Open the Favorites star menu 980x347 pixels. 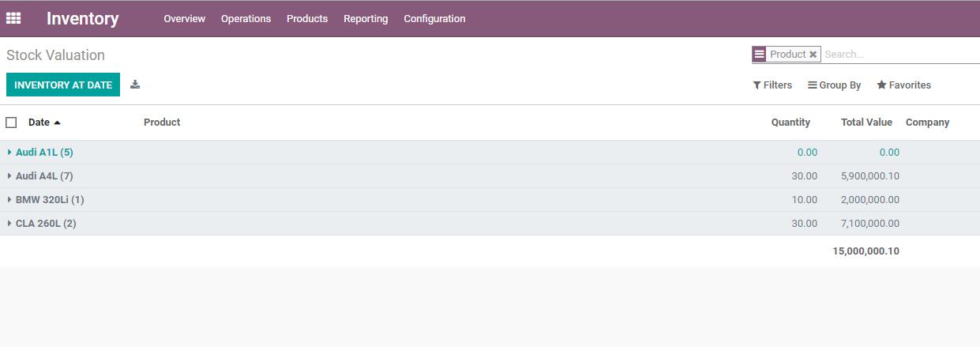[x=903, y=85]
